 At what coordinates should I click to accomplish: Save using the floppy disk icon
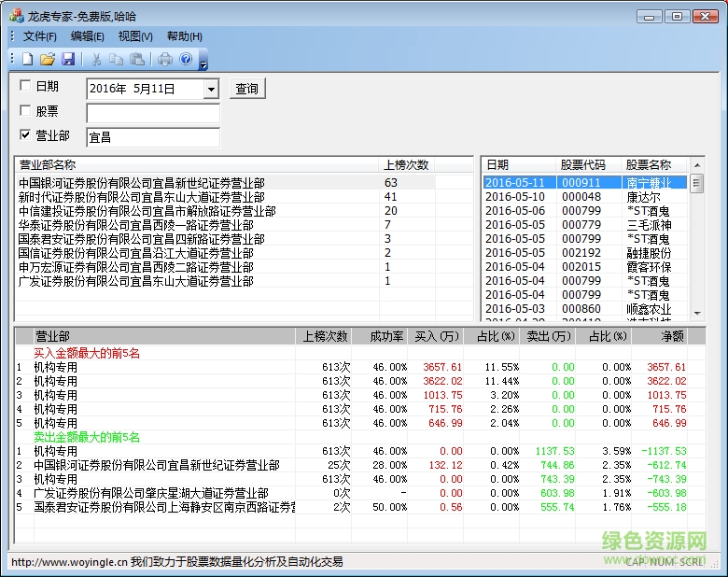point(68,60)
